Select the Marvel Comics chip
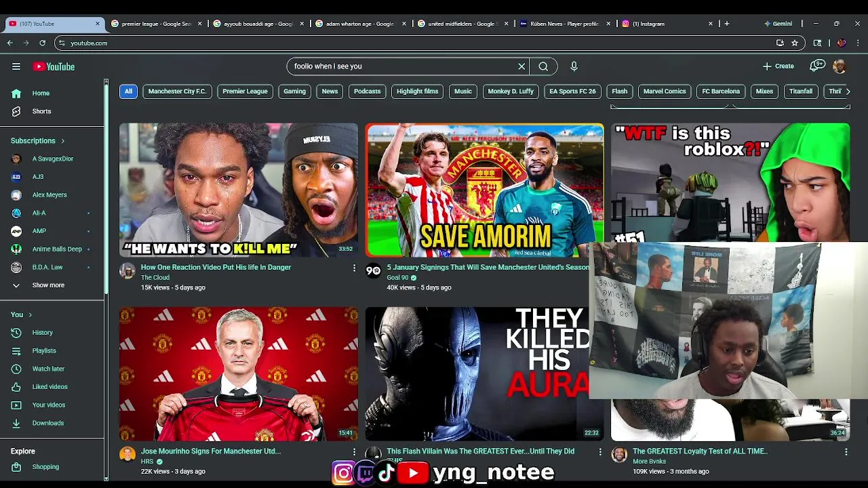The height and width of the screenshot is (488, 868). pyautogui.click(x=665, y=91)
